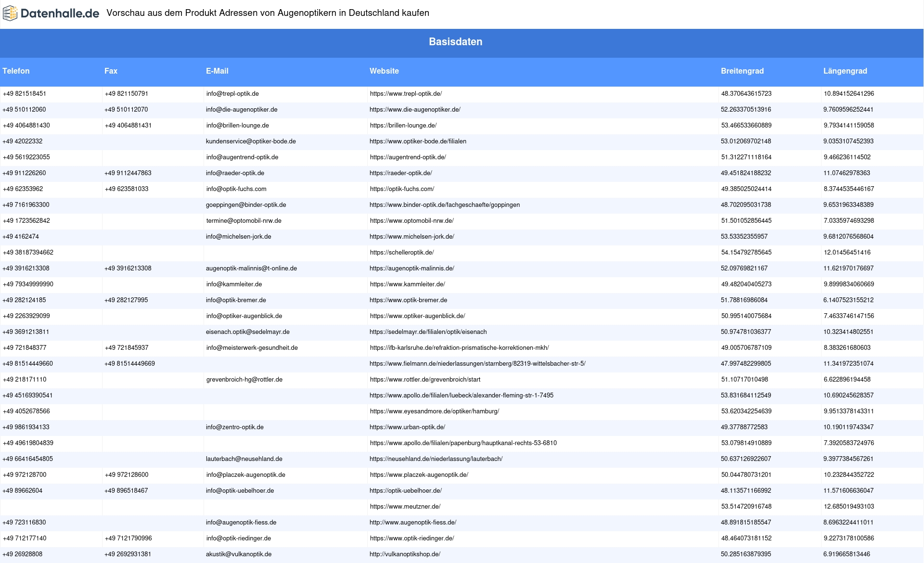This screenshot has width=924, height=563.
Task: Select phone number +49 821518451
Action: [x=25, y=94]
